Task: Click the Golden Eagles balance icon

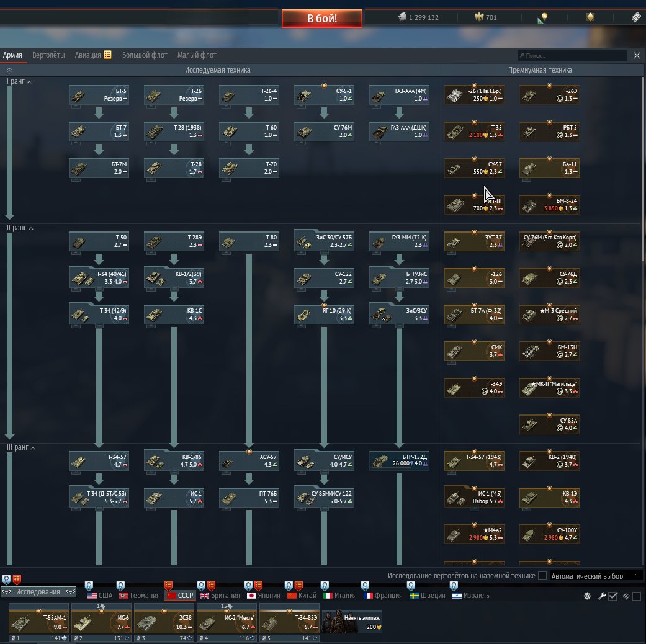Action: (x=479, y=17)
